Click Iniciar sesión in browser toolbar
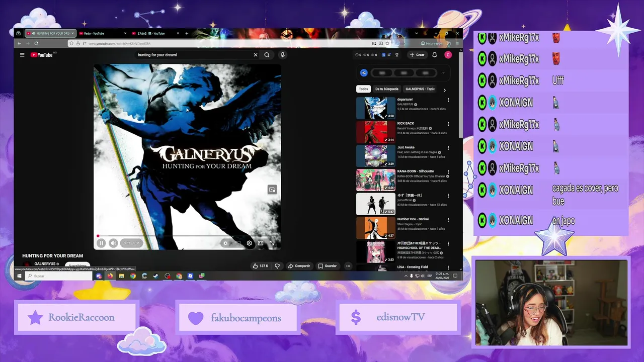 [431, 43]
